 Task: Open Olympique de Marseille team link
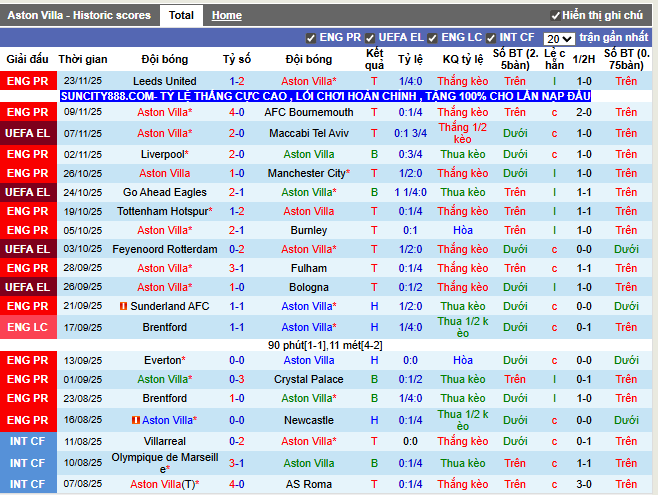click(x=164, y=463)
